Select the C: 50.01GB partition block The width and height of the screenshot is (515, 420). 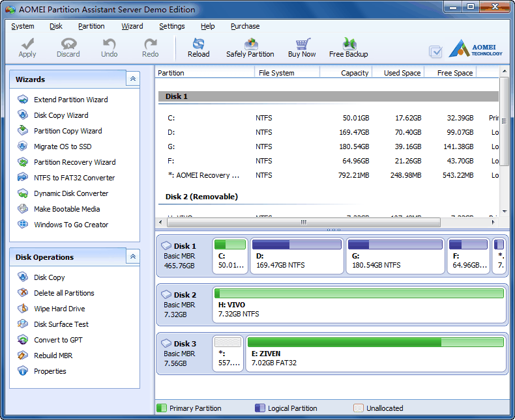230,256
